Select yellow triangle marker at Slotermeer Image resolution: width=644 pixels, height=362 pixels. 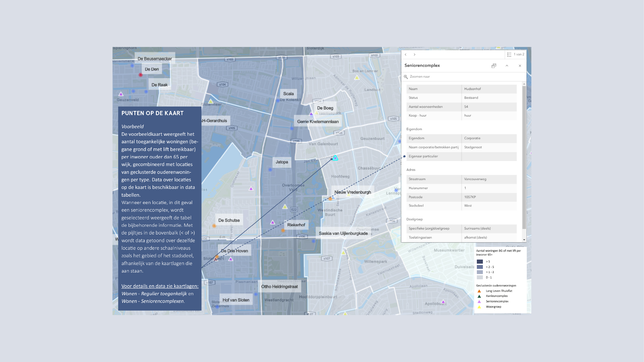tap(211, 101)
